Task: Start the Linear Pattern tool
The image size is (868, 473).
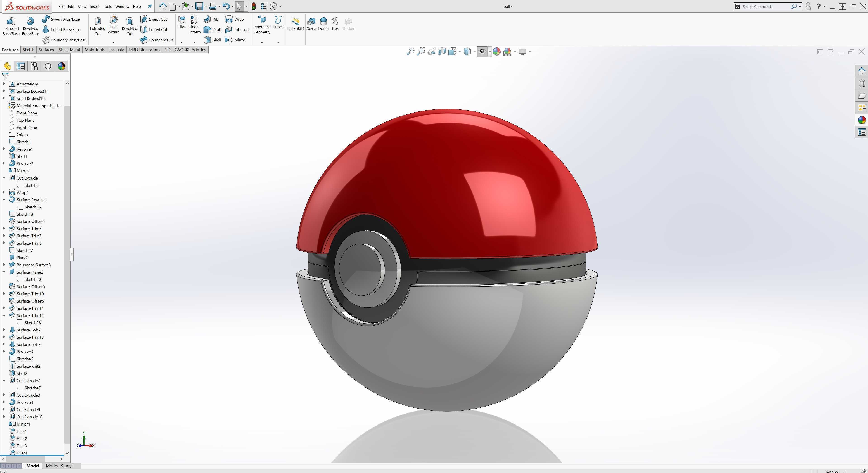Action: [x=194, y=25]
